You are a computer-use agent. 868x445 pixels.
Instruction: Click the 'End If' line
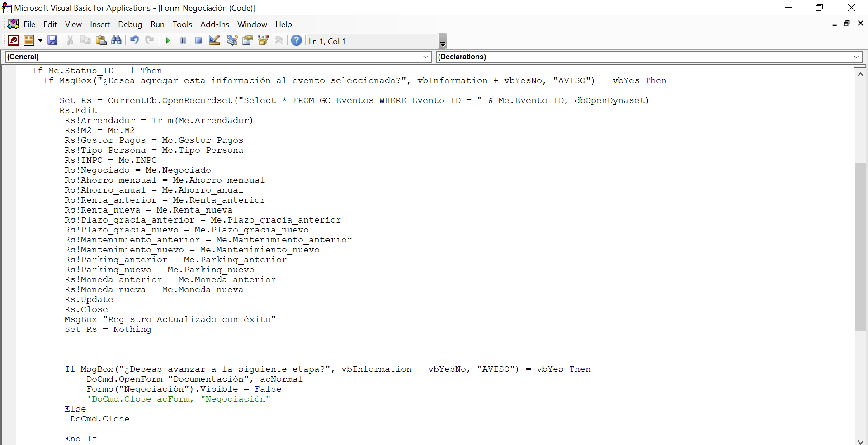tap(80, 439)
